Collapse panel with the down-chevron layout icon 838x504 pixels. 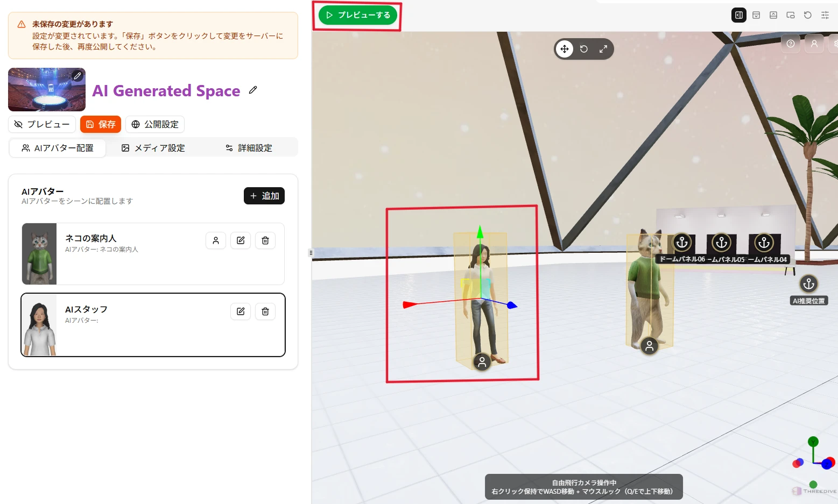[x=756, y=15]
